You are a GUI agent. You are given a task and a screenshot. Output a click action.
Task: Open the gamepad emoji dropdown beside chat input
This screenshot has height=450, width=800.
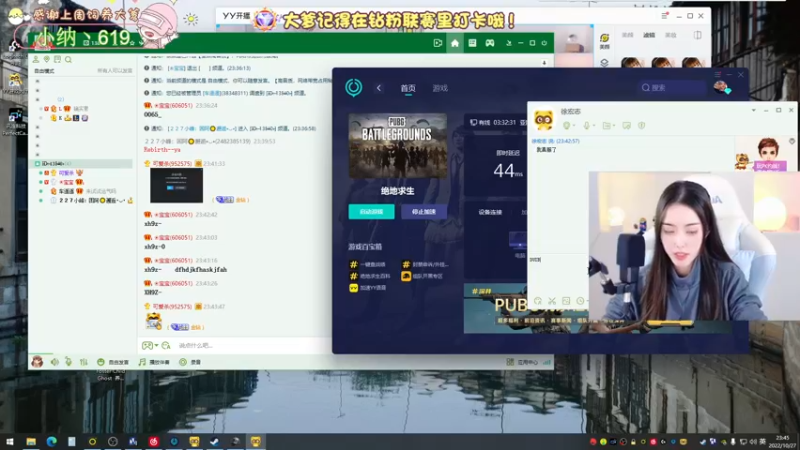tap(149, 345)
